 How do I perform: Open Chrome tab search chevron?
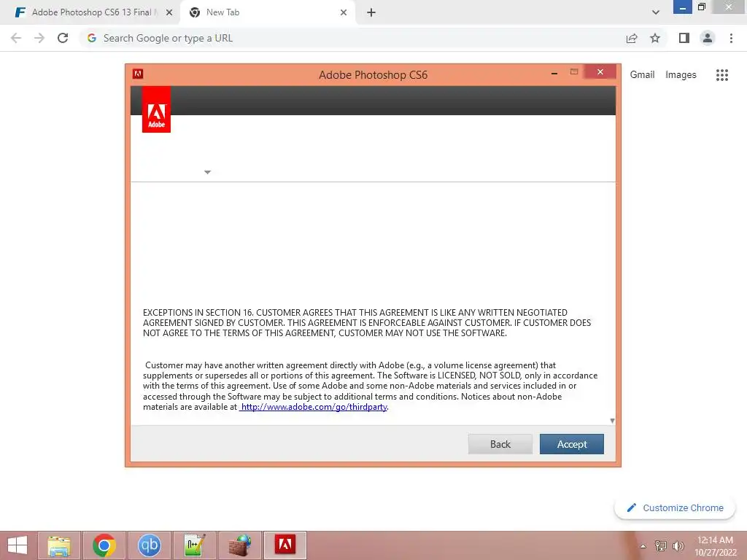pos(656,12)
